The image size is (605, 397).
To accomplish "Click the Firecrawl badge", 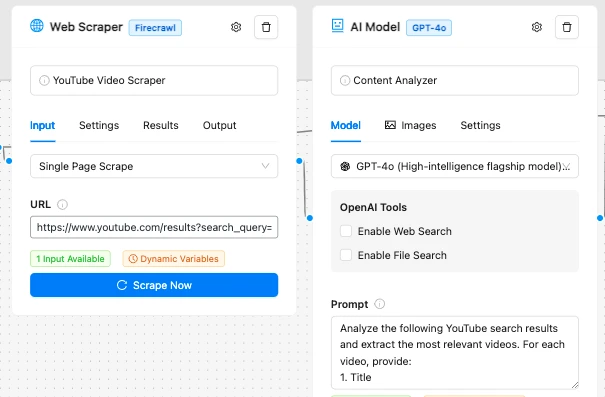I will [155, 28].
